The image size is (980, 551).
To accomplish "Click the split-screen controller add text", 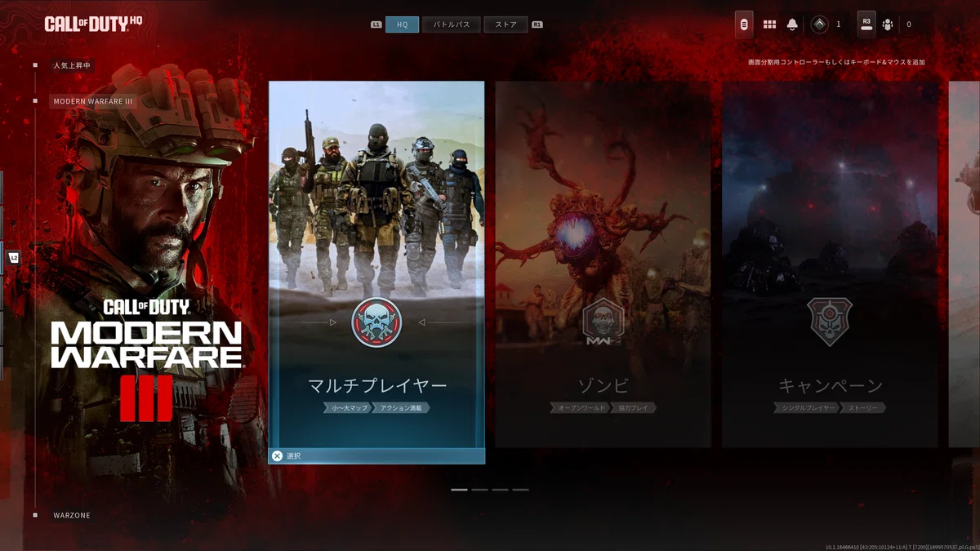I will click(x=836, y=62).
